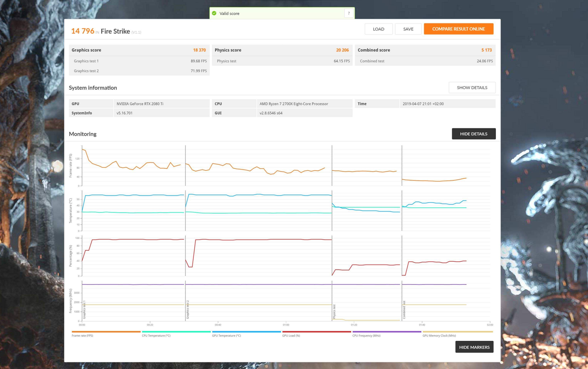Toggle the GPU Load (%) legend swatch

click(x=316, y=332)
